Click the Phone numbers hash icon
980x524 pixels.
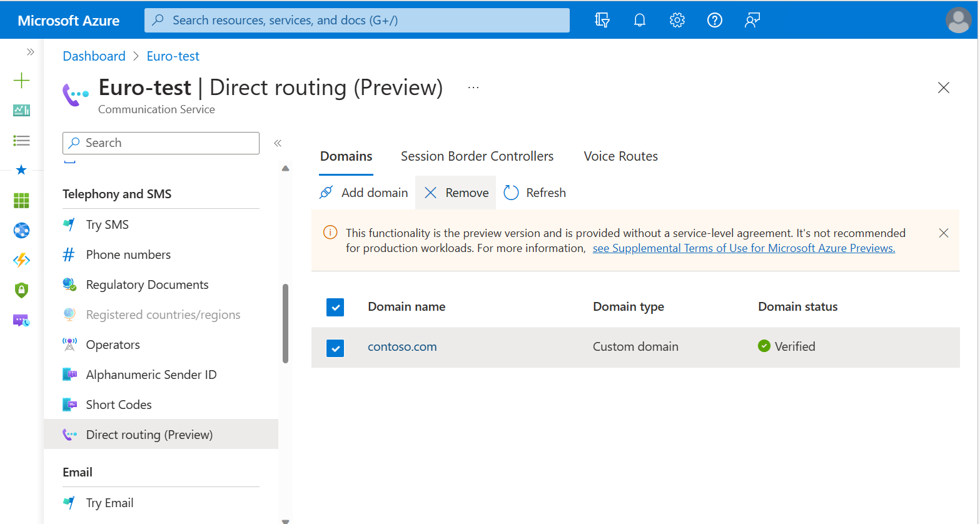[x=69, y=254]
